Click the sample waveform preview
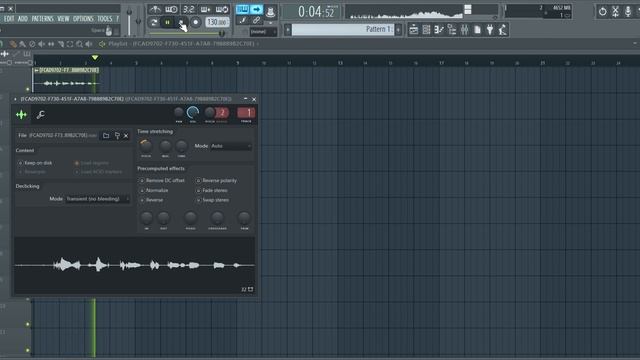The image size is (640, 360). click(135, 265)
